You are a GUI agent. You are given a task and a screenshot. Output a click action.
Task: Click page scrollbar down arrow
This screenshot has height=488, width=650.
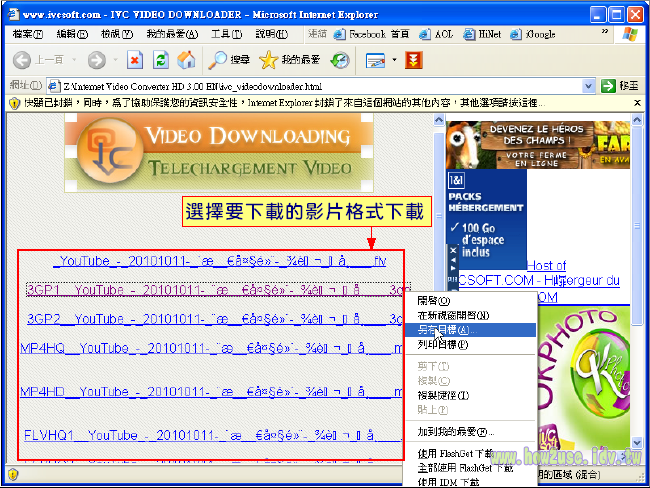(637, 442)
